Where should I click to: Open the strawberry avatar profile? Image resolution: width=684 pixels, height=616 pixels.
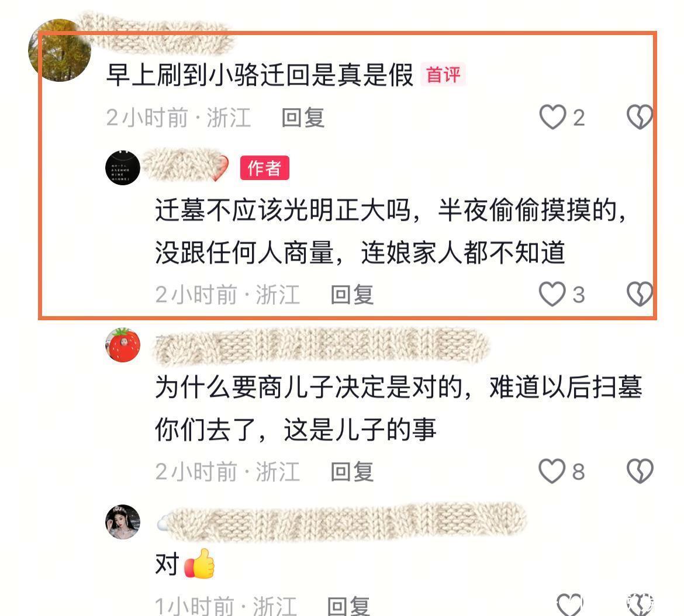pos(123,345)
